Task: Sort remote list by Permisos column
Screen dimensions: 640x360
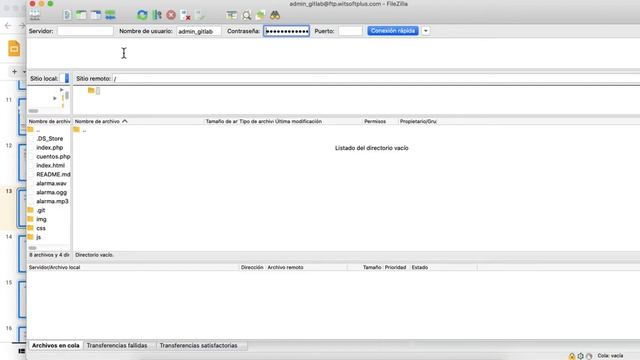Action: 375,121
